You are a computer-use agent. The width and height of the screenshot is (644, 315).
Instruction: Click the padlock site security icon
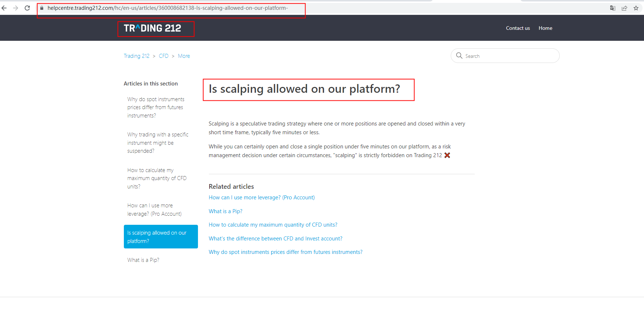[42, 8]
